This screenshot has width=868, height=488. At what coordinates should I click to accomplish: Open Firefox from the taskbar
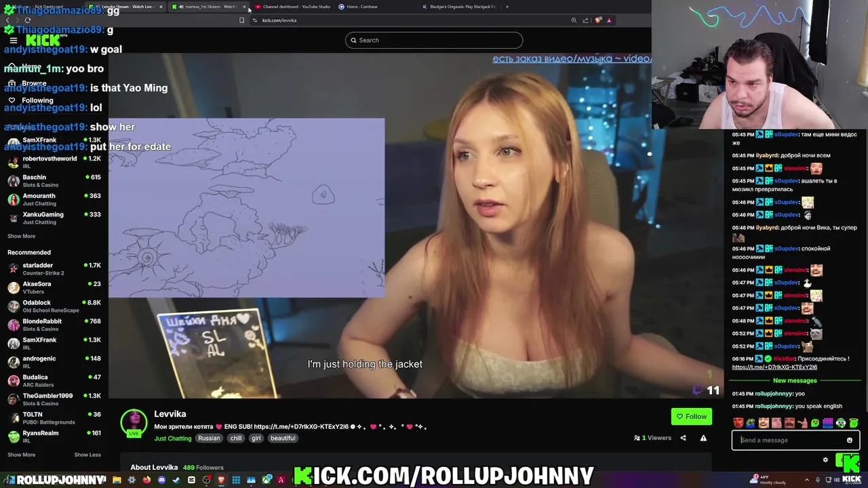(146, 480)
